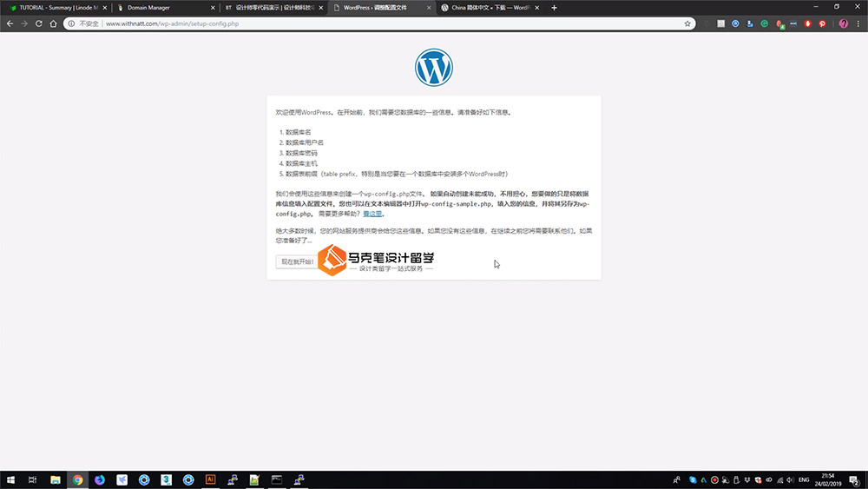Go to browser home page
This screenshot has height=489, width=868.
(53, 23)
